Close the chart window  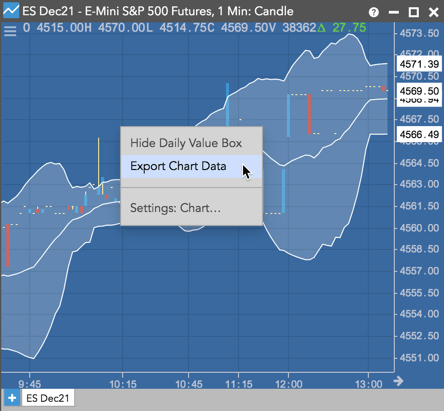433,12
